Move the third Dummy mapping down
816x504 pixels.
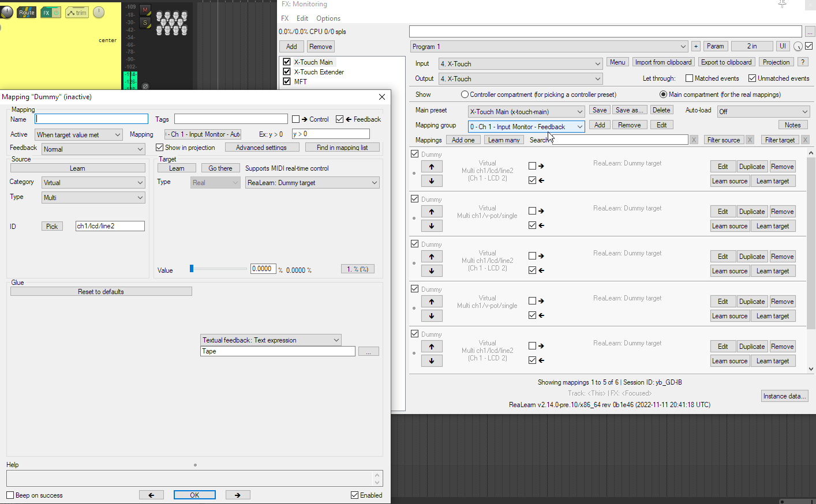click(x=432, y=271)
